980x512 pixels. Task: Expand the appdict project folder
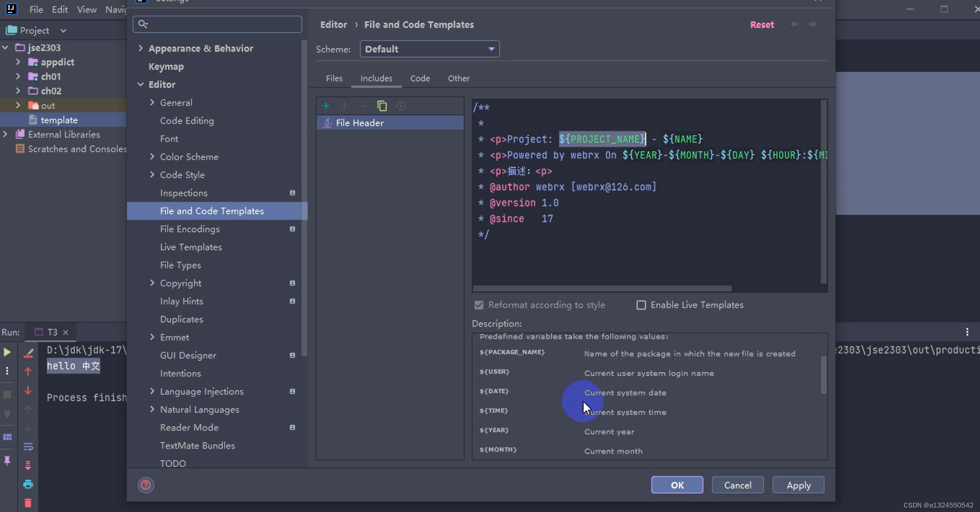pos(18,62)
